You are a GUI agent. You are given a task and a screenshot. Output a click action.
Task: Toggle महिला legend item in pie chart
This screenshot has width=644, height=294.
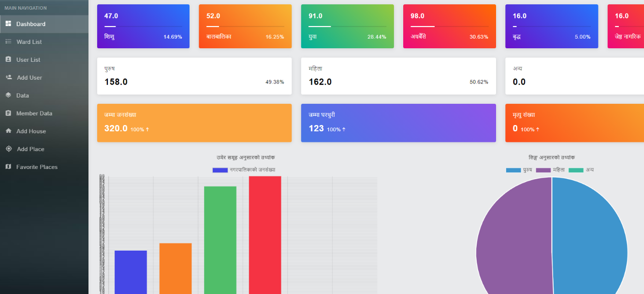[550, 170]
